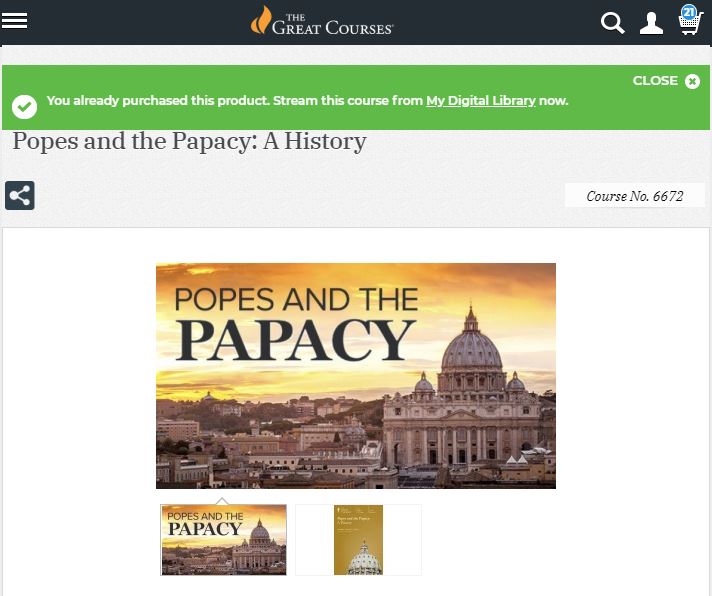Click the share icon button

20,196
